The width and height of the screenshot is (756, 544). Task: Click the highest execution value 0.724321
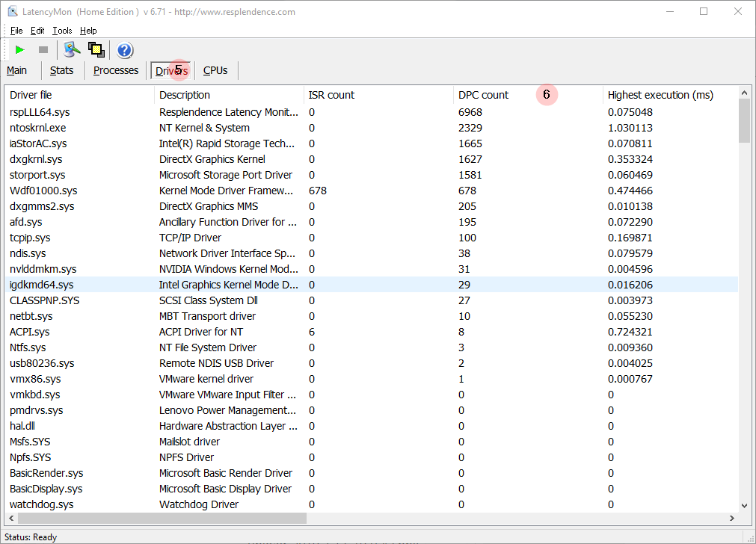[x=630, y=332]
